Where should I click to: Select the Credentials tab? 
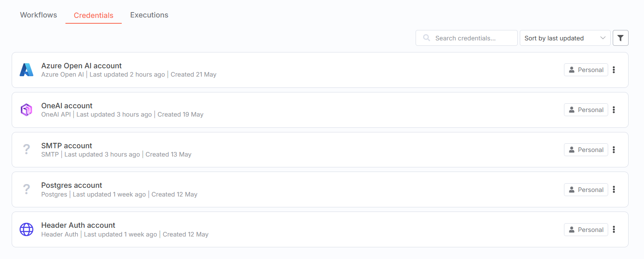pos(93,15)
